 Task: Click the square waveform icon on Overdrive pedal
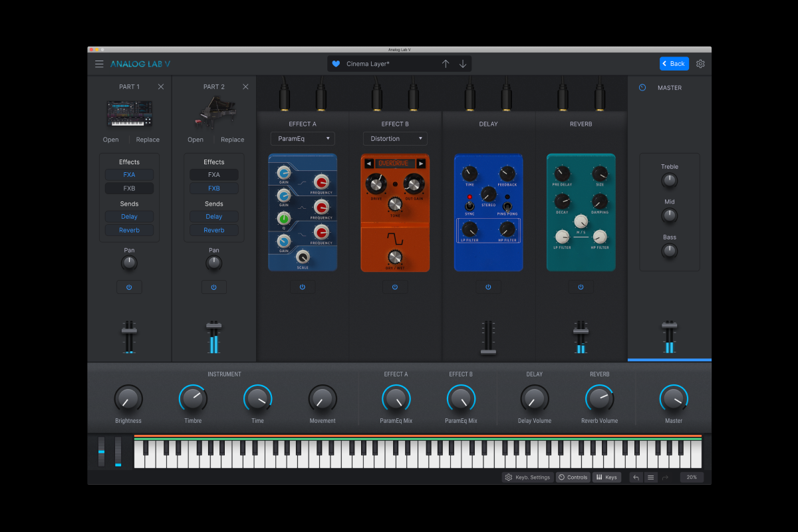pyautogui.click(x=395, y=238)
